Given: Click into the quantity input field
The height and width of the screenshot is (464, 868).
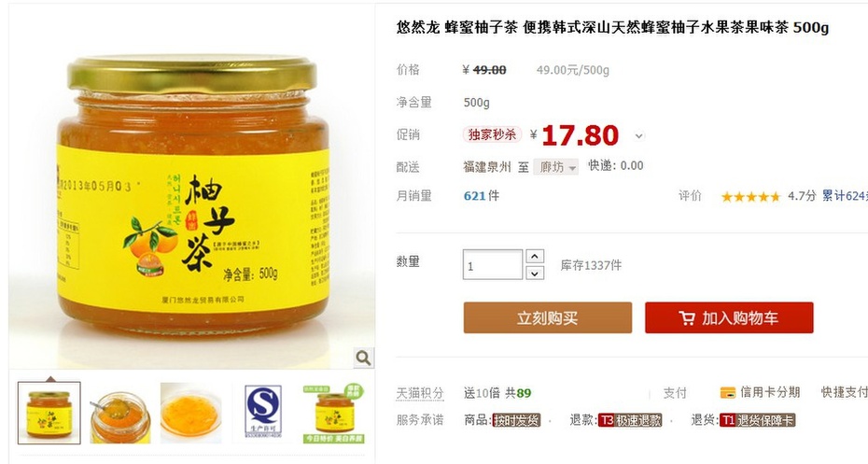Looking at the screenshot, I should tap(493, 264).
